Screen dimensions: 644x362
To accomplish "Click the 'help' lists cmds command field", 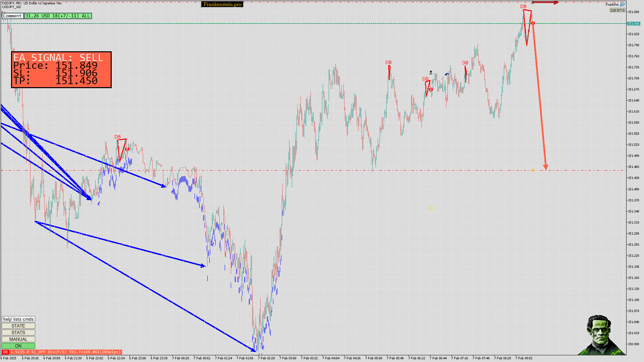I will 18,319.
